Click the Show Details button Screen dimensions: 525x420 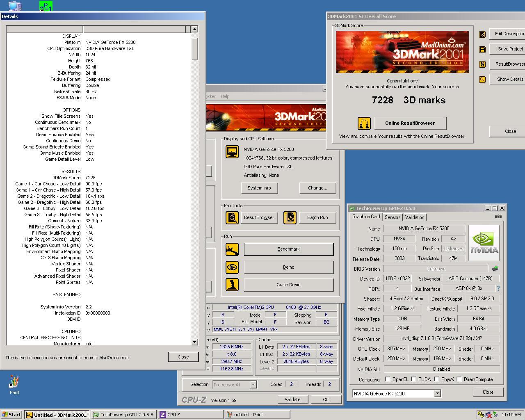point(508,79)
